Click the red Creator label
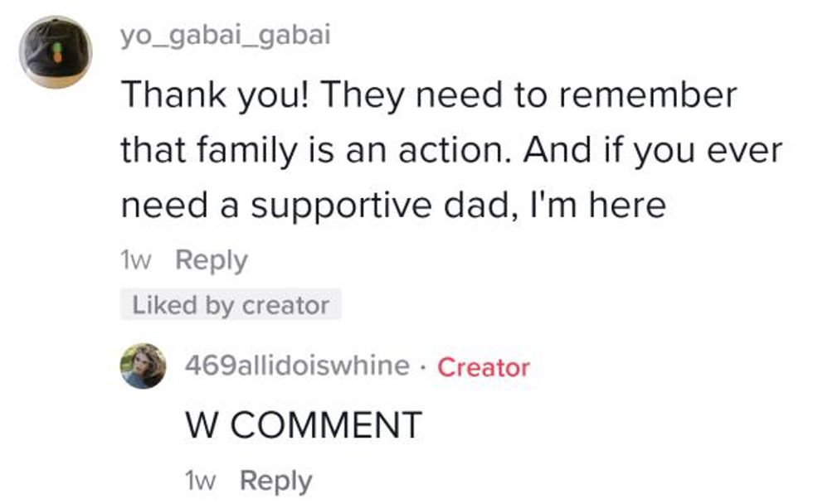Viewport: 813px width, 504px height. tap(483, 366)
